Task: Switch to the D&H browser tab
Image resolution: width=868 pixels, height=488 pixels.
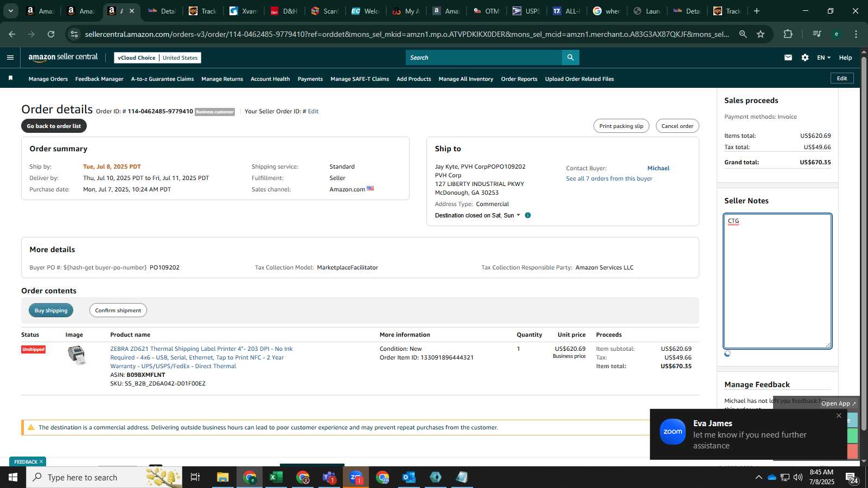Action: point(285,11)
